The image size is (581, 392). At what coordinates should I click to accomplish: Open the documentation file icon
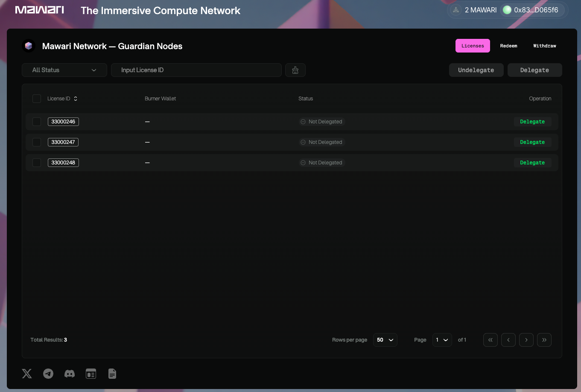[x=112, y=374]
